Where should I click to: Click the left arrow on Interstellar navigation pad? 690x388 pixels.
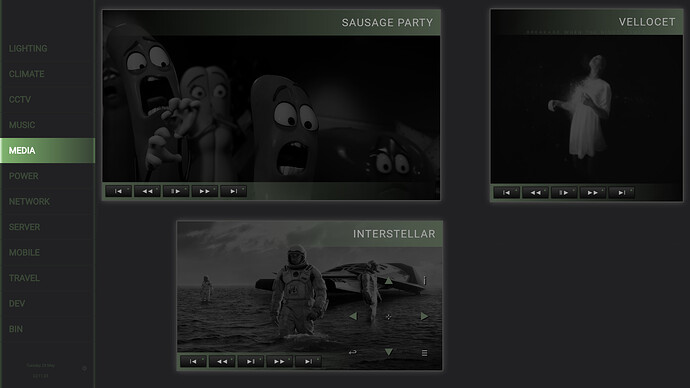point(353,316)
